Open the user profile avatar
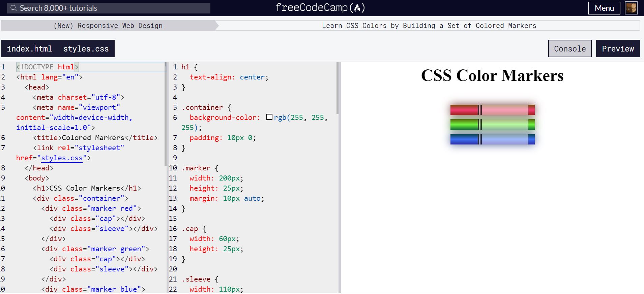644x294 pixels. pyautogui.click(x=631, y=8)
